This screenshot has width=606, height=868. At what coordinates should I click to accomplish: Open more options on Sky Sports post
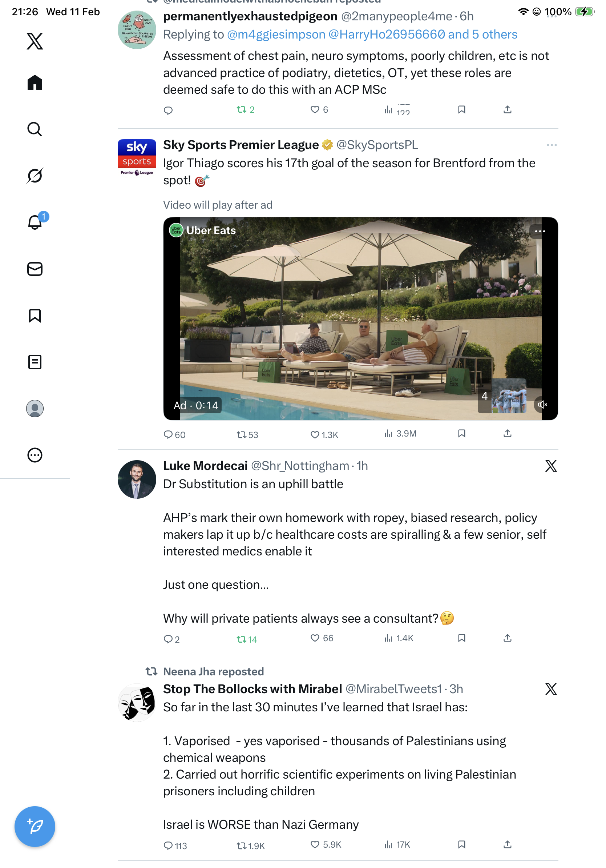click(552, 145)
